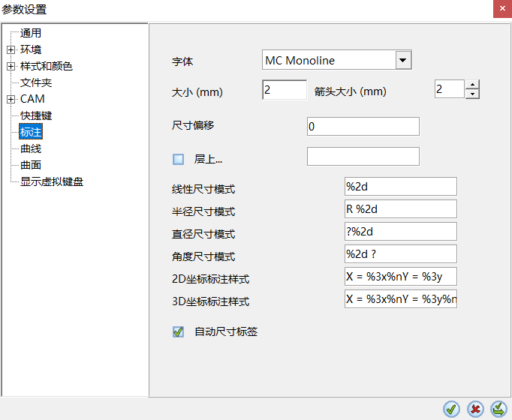512x420 pixels.
Task: Increase 箭头大小 with the up spinner arrow
Action: pos(472,85)
